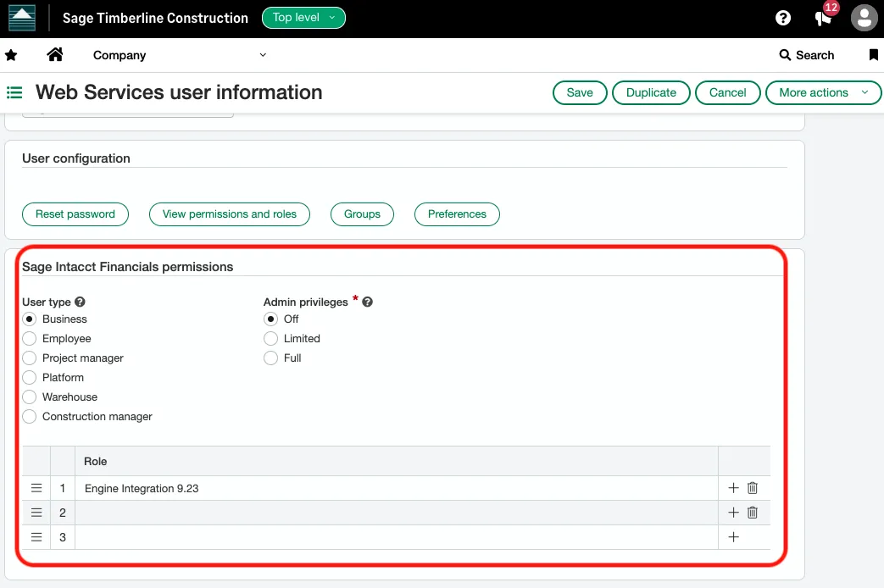The image size is (884, 588).
Task: Open the Preferences button
Action: click(457, 214)
